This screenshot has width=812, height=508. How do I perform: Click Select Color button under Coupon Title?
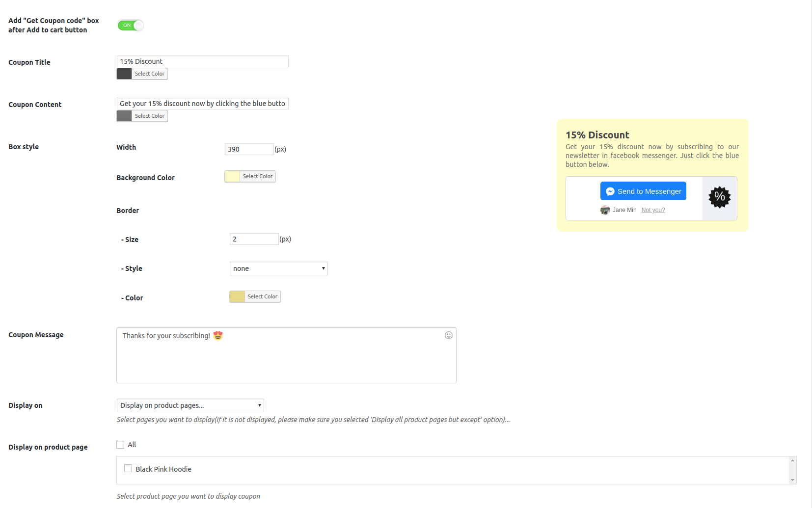[150, 74]
